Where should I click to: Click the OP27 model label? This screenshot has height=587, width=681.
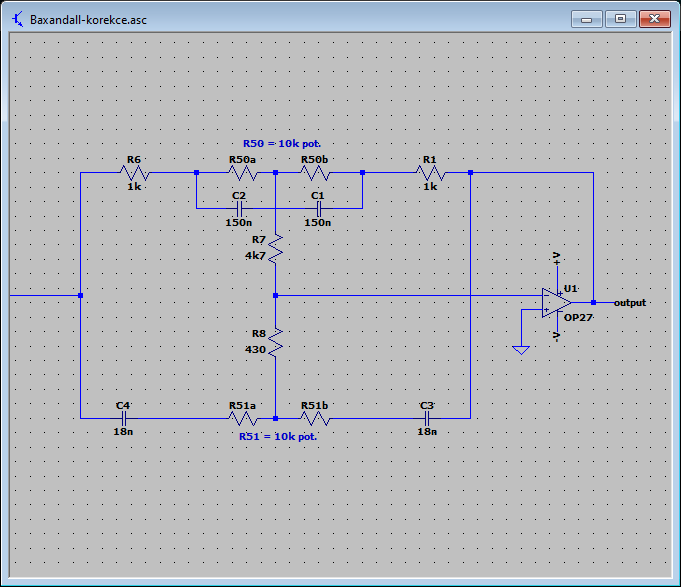pos(578,318)
